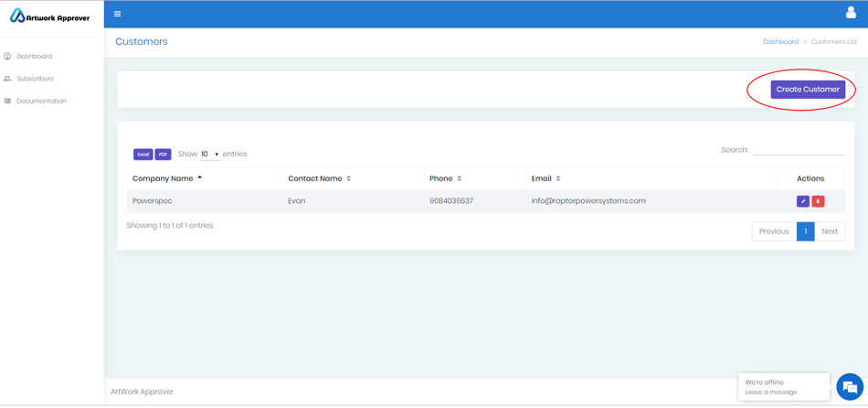Viewport: 868px width, 408px height.
Task: Sort the Phone column
Action: coord(460,178)
